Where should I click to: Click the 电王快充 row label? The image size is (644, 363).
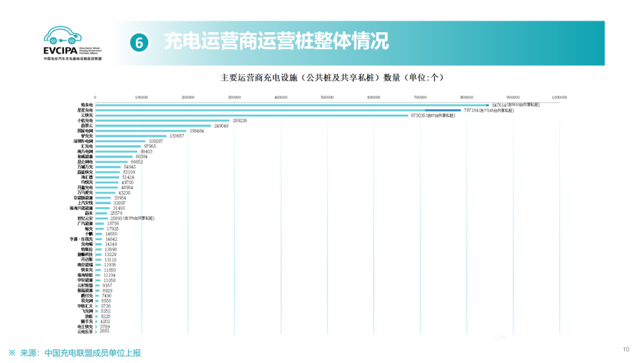(85, 327)
